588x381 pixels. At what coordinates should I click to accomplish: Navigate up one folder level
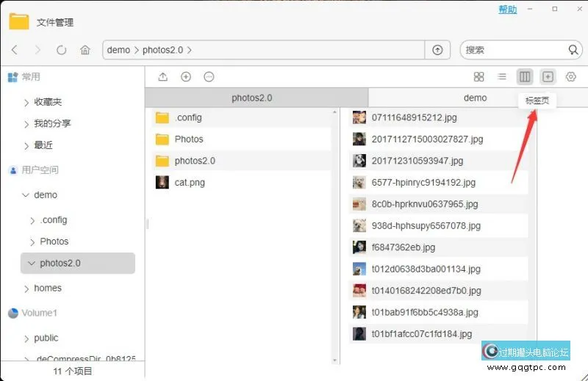[437, 50]
